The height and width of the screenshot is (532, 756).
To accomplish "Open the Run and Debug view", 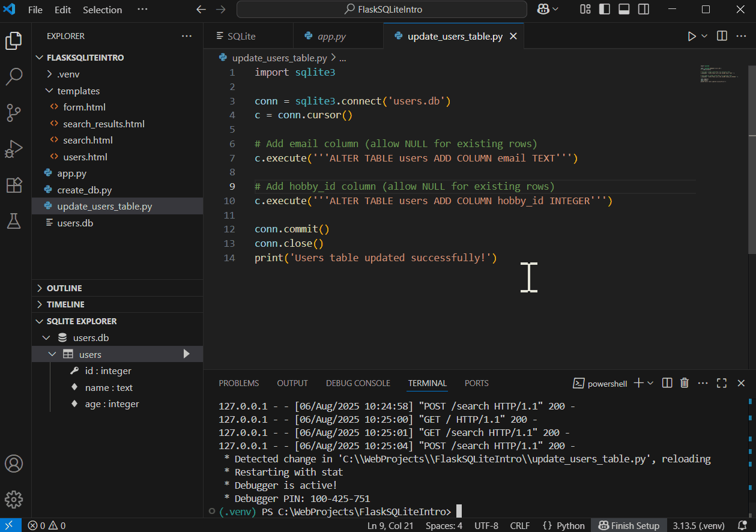I will 14,149.
